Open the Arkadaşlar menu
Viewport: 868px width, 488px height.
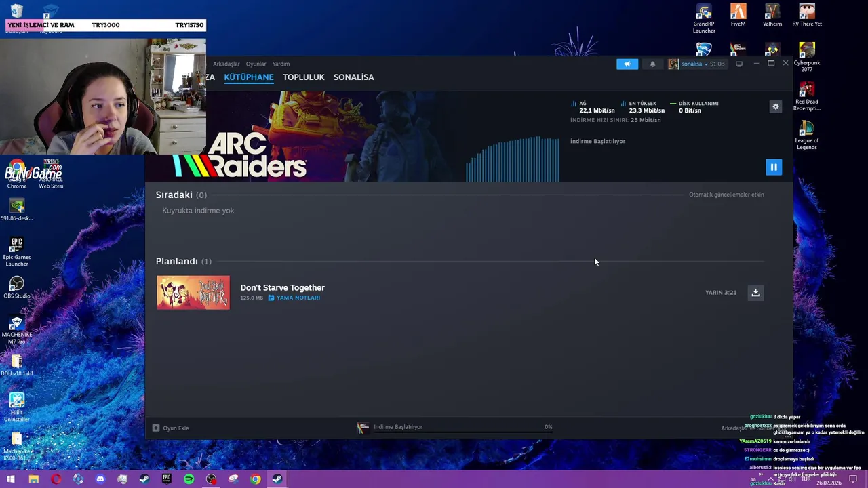point(226,64)
